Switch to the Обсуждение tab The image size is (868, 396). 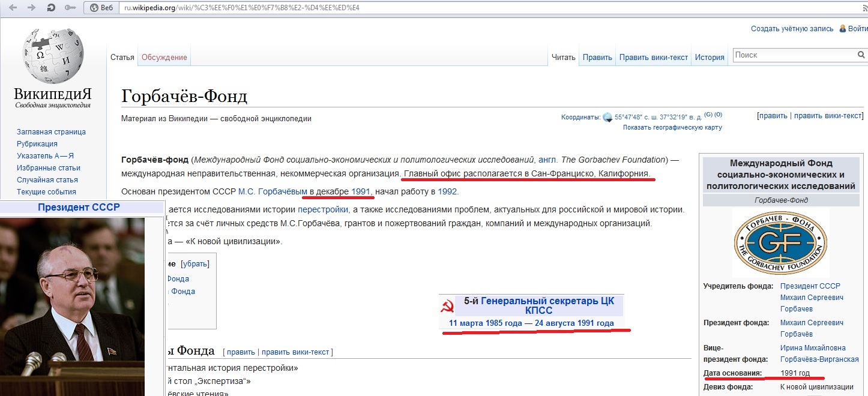tap(164, 58)
